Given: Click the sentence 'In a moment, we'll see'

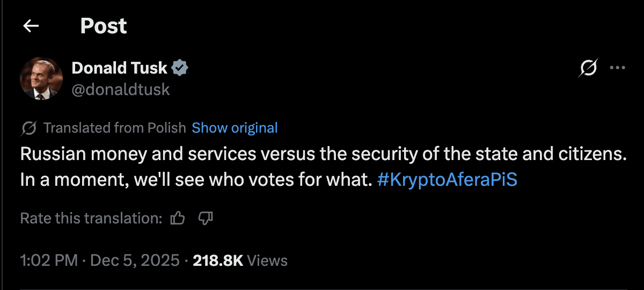Looking at the screenshot, I should (x=196, y=179).
